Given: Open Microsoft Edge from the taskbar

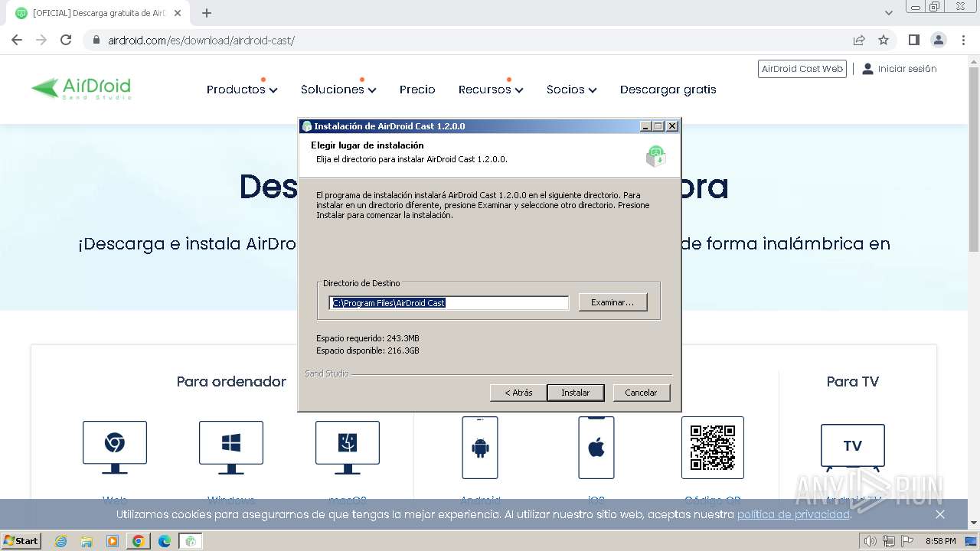Looking at the screenshot, I should click(x=165, y=541).
